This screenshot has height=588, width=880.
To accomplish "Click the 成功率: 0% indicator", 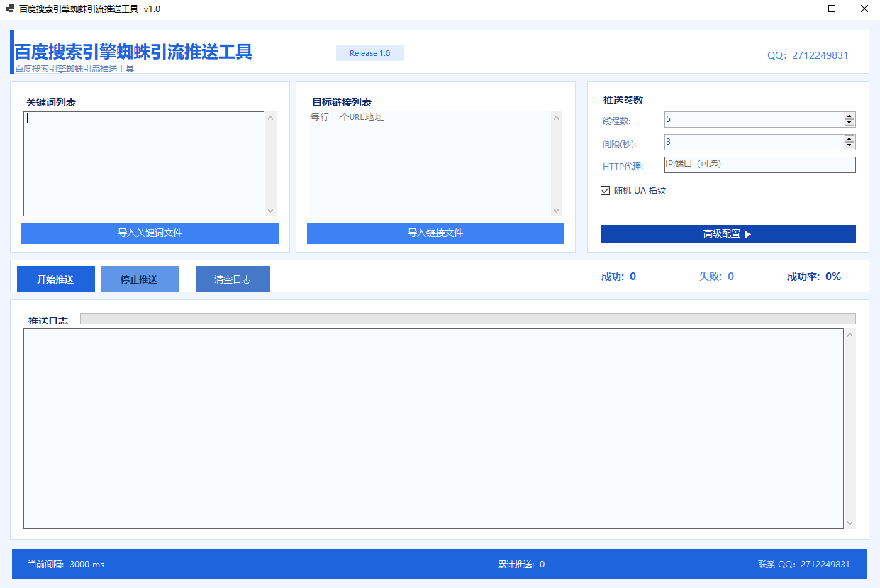I will coord(814,277).
